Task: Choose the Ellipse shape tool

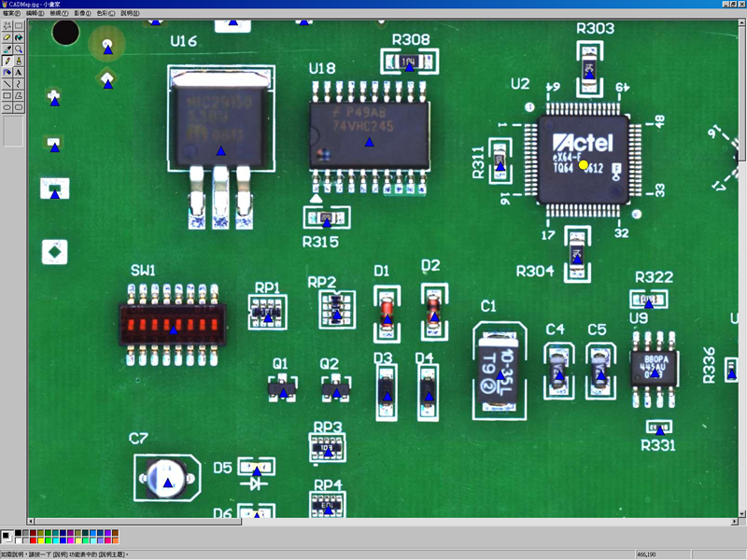Action: [7, 107]
